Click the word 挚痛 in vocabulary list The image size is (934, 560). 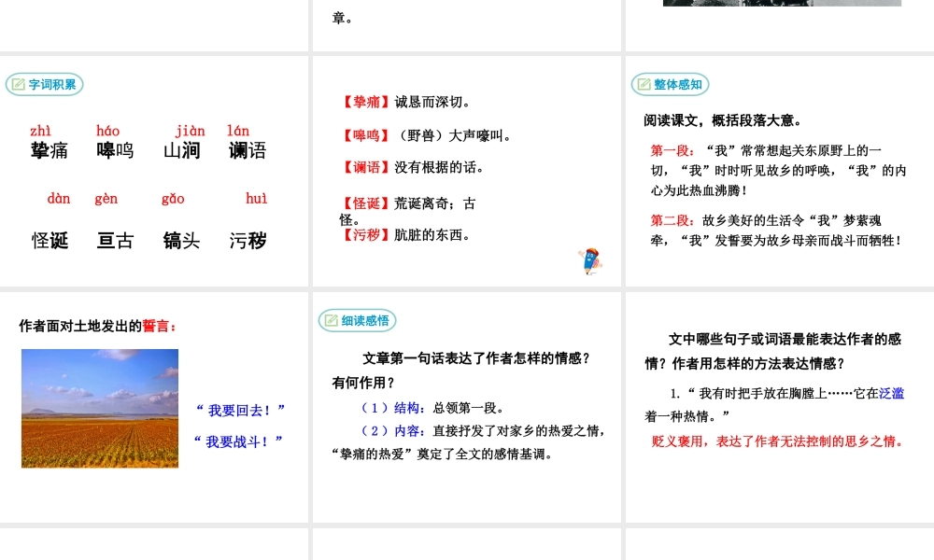(50, 150)
